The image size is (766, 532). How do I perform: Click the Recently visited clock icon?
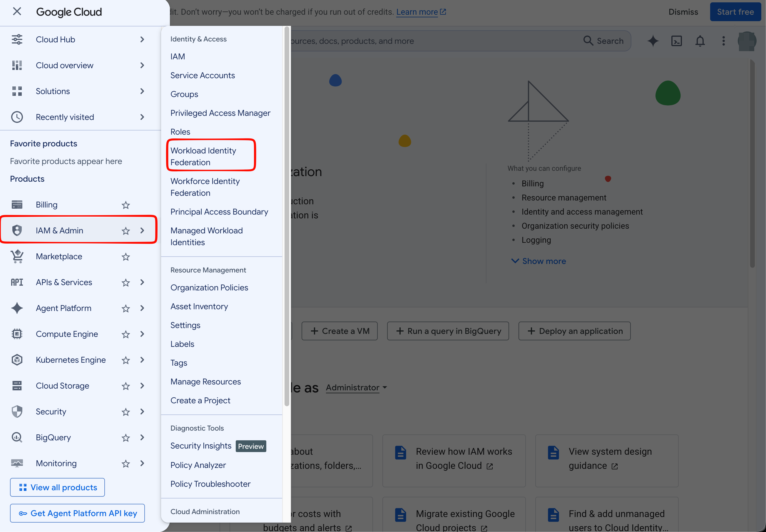point(17,117)
